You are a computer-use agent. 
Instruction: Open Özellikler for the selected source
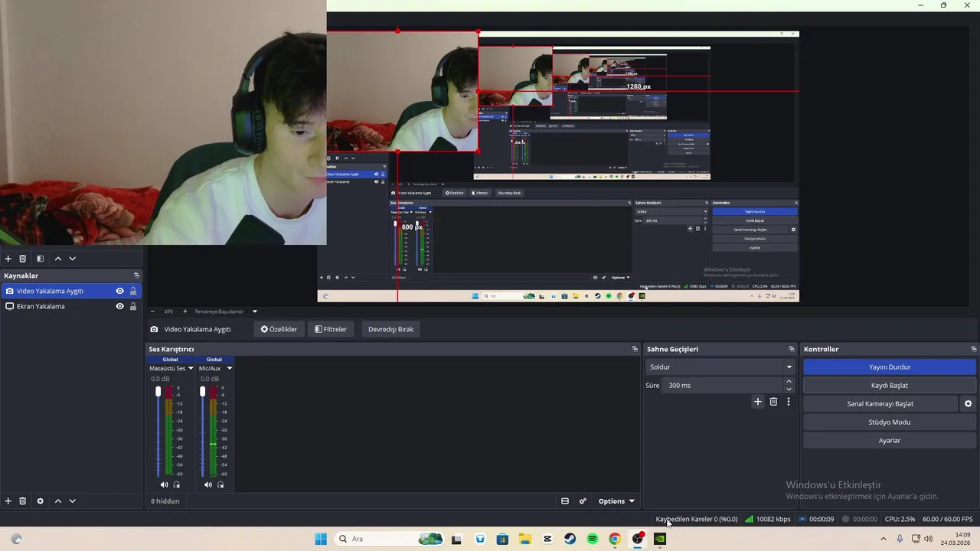(x=279, y=329)
